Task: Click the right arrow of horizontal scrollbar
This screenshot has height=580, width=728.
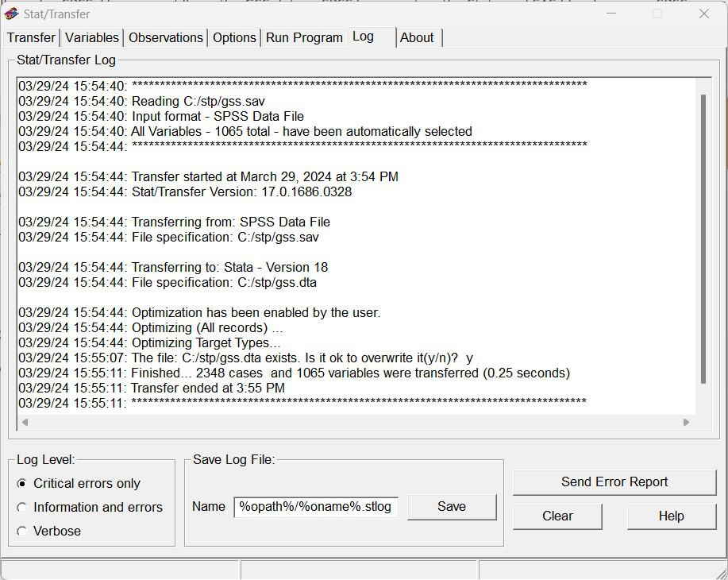Action: (x=686, y=422)
